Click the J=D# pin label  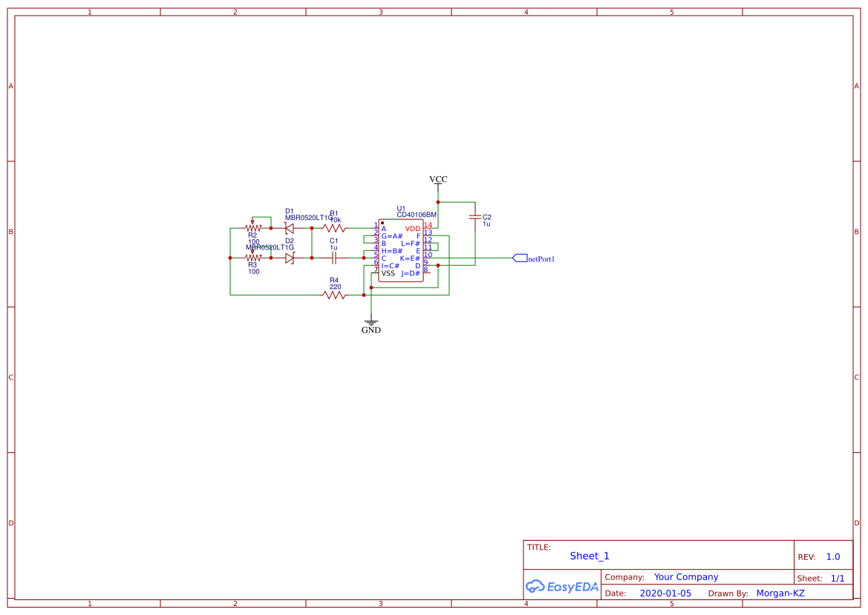pyautogui.click(x=411, y=273)
